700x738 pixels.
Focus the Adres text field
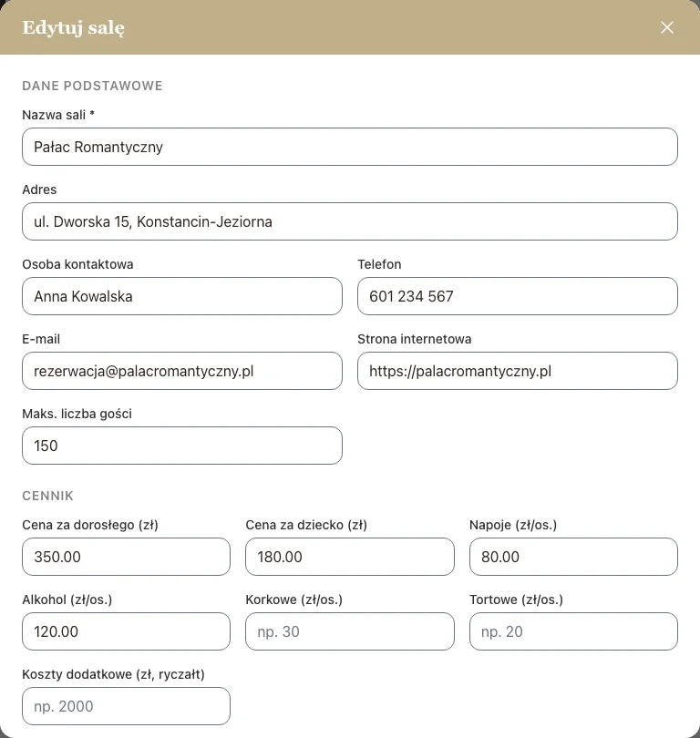tap(349, 221)
